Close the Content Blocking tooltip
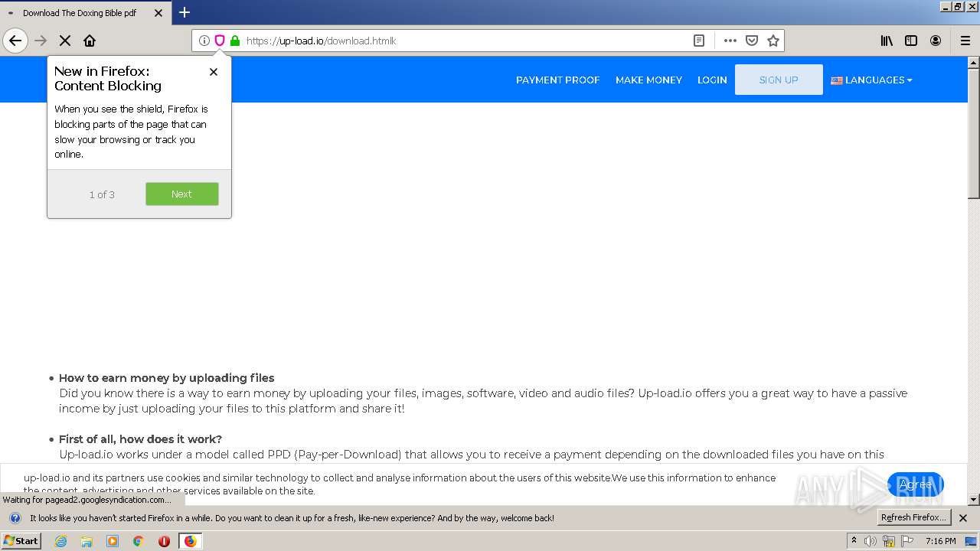 [214, 72]
